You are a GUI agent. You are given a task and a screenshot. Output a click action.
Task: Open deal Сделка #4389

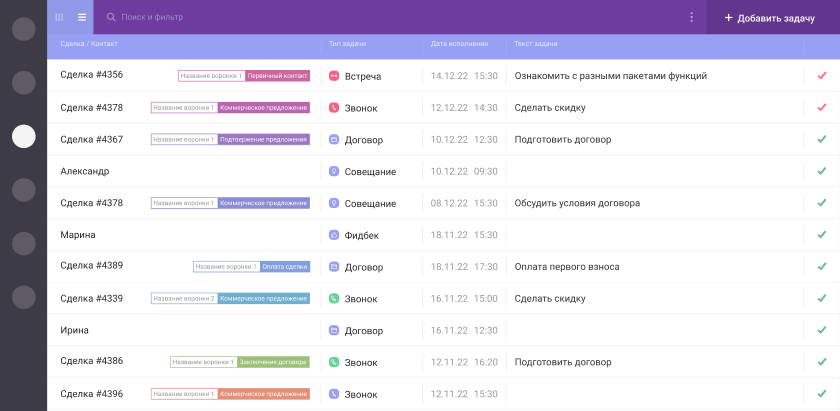pos(92,265)
